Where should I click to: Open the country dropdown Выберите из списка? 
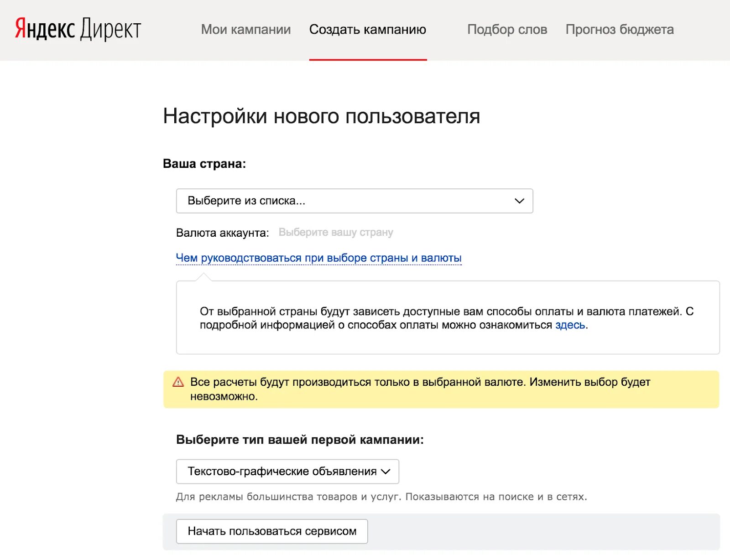355,201
